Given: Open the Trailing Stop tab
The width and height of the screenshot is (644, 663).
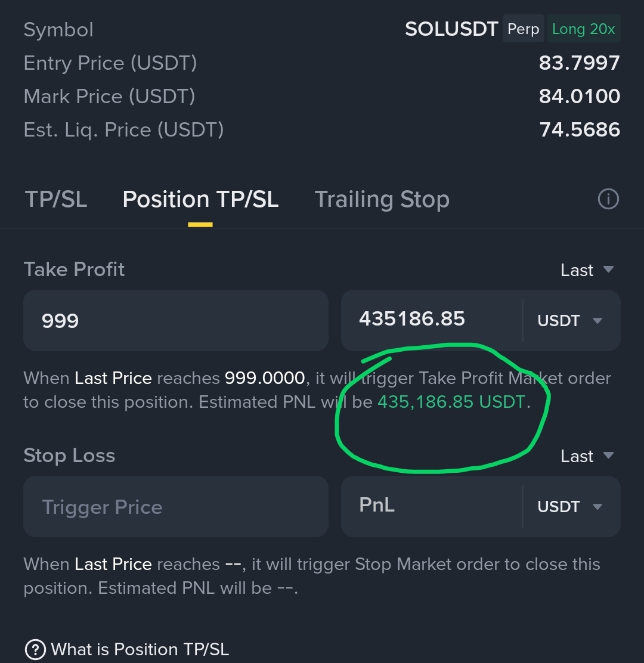Looking at the screenshot, I should [x=382, y=199].
